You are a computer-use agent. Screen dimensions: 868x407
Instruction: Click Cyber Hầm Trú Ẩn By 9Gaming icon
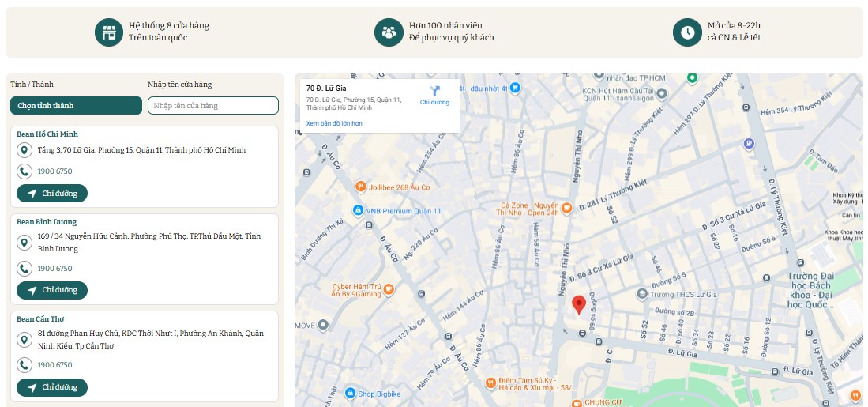point(389,288)
